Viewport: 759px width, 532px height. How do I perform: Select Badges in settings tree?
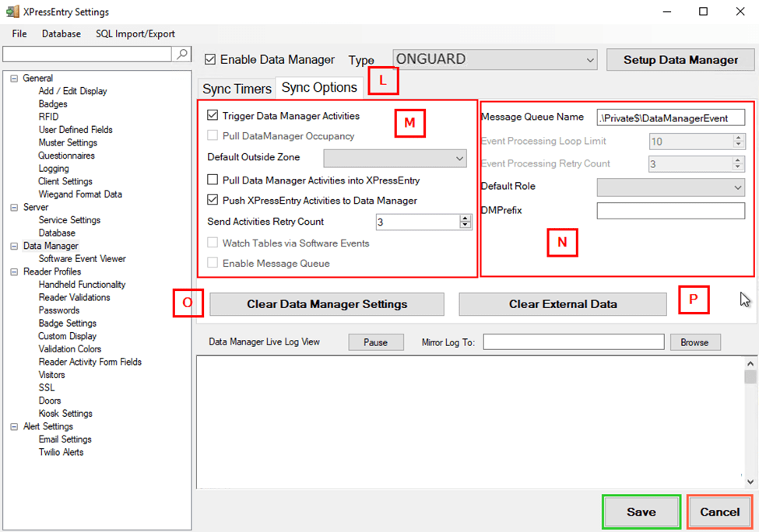(53, 104)
